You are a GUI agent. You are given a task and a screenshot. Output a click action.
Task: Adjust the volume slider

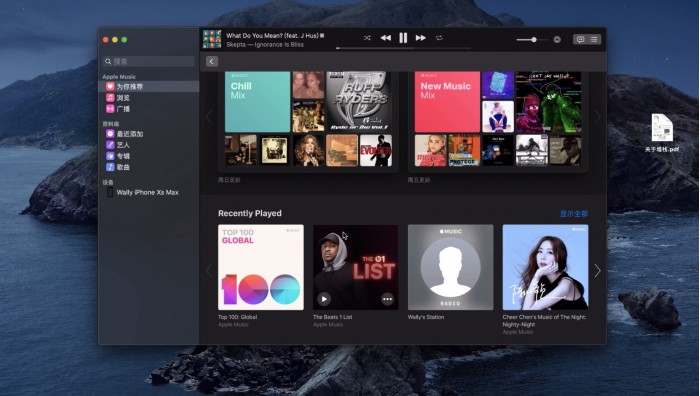(532, 40)
